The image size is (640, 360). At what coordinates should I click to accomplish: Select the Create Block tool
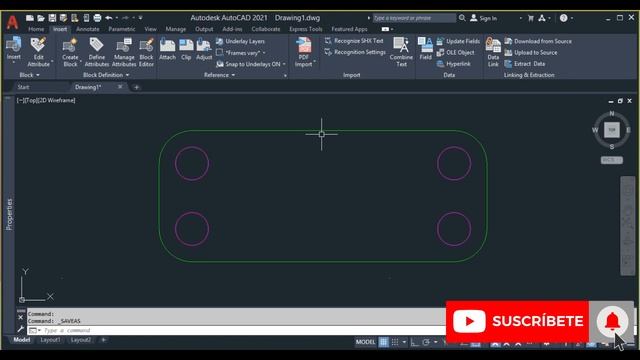tap(70, 52)
